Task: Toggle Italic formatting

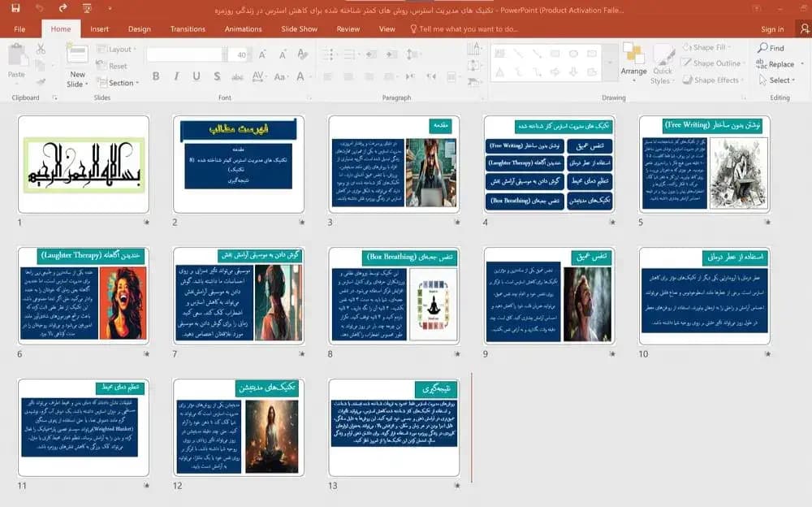Action: coord(176,76)
